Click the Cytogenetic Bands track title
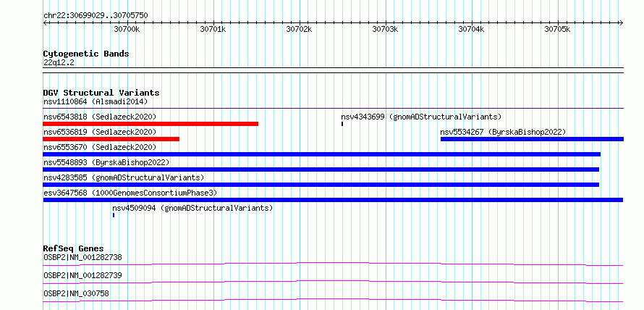644x310 pixels. tap(86, 54)
